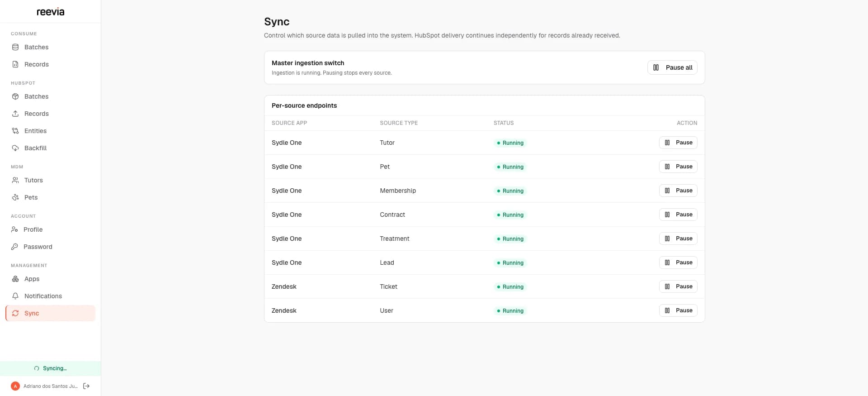Open the Tutors MDM page
Screen dimensions: 868x396
click(50, 180)
